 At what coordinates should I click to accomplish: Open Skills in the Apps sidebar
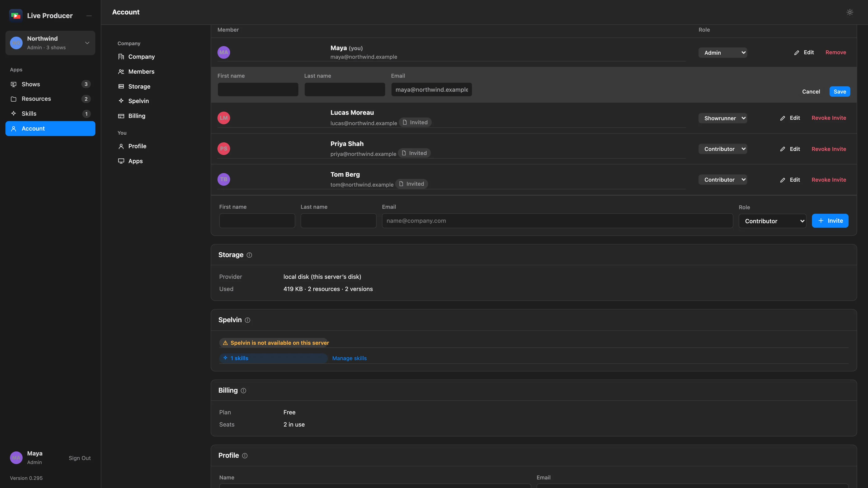(x=50, y=114)
